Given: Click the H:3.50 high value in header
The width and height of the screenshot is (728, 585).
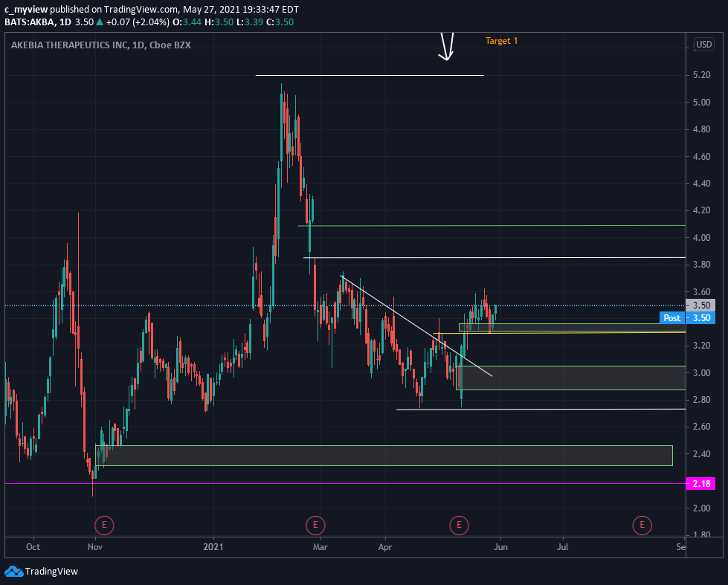Looking at the screenshot, I should (x=219, y=22).
